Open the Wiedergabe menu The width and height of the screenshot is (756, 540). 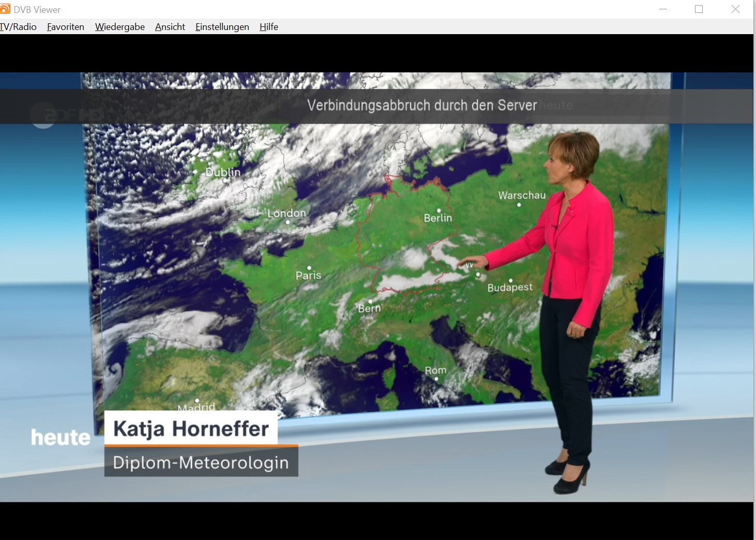coord(120,27)
